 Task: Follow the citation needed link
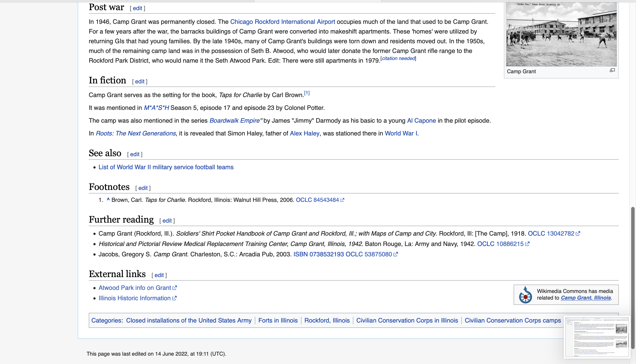[x=398, y=58]
